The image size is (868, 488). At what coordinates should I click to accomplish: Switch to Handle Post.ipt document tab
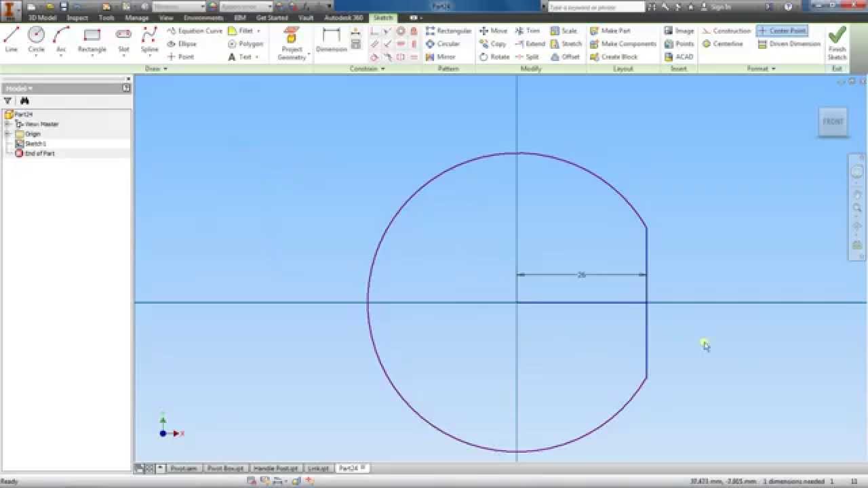(x=275, y=468)
